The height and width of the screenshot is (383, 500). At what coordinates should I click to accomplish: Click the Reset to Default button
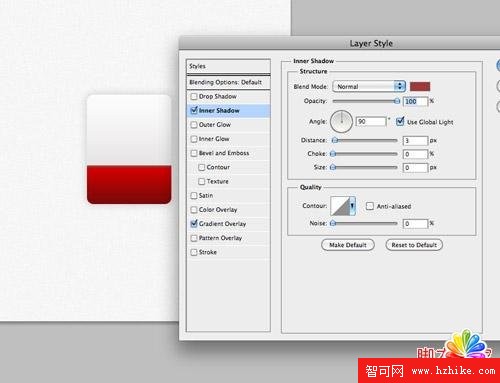coord(414,245)
